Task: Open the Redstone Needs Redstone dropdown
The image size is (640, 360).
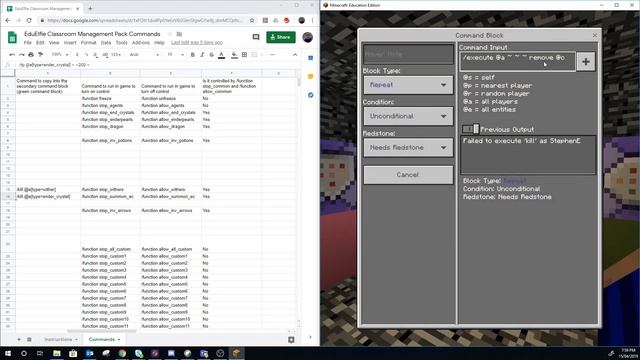Action: [x=408, y=147]
